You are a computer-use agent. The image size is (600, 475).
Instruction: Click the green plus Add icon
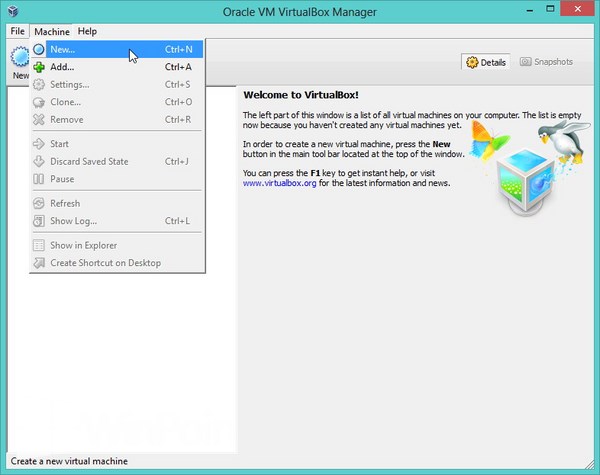[39, 67]
